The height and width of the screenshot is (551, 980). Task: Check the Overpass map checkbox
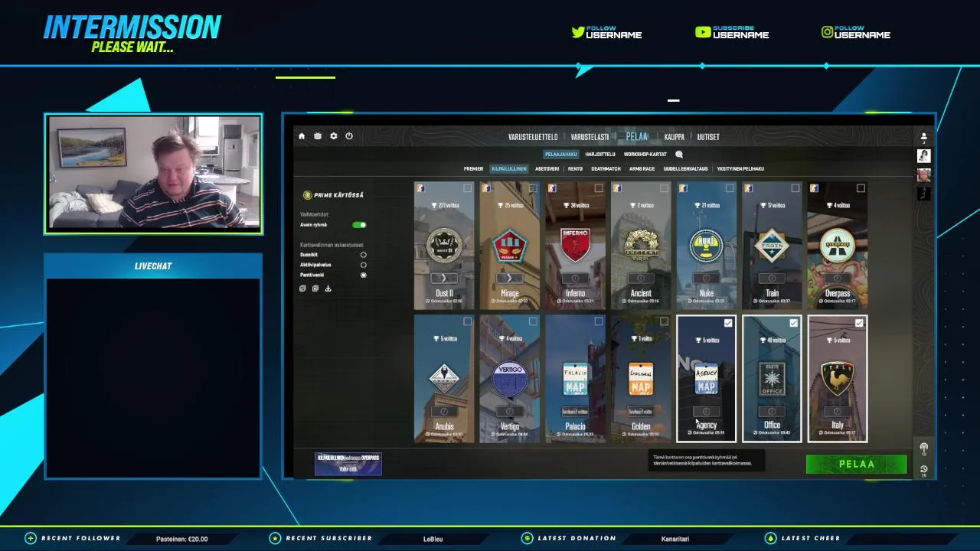(861, 188)
